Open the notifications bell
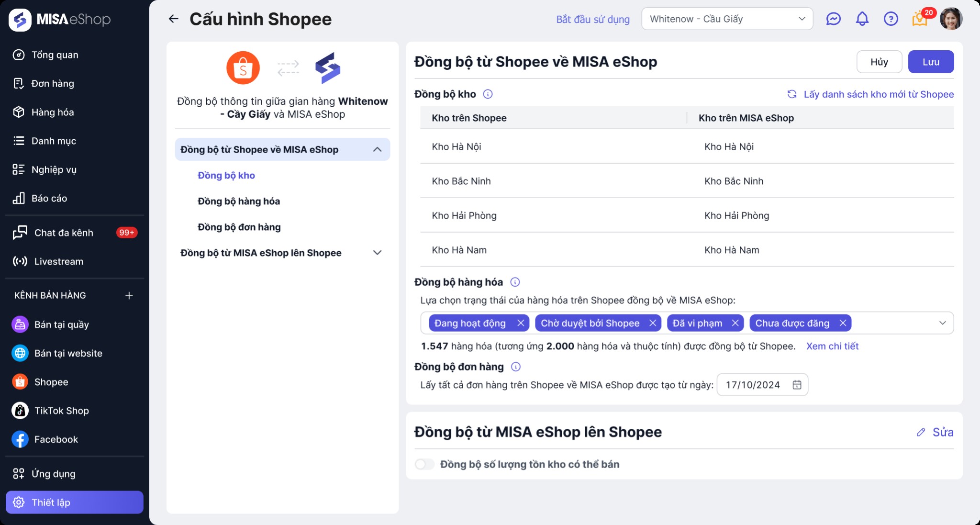 pos(862,19)
